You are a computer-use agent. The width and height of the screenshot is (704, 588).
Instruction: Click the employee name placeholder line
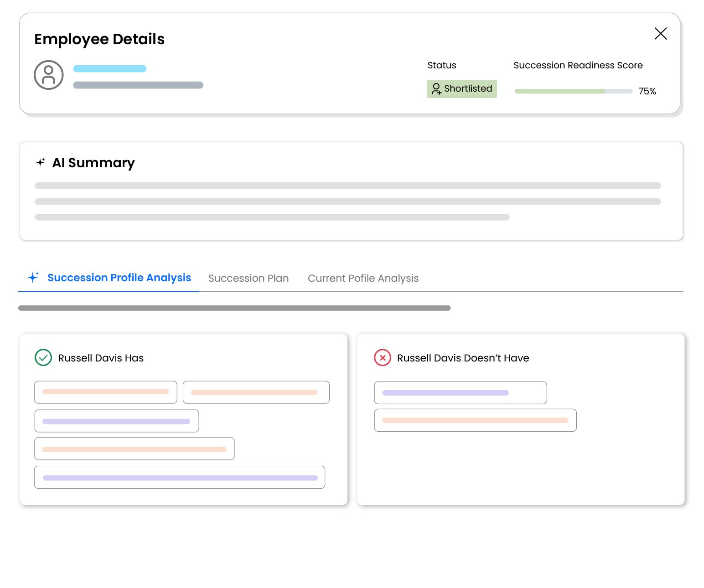[109, 68]
